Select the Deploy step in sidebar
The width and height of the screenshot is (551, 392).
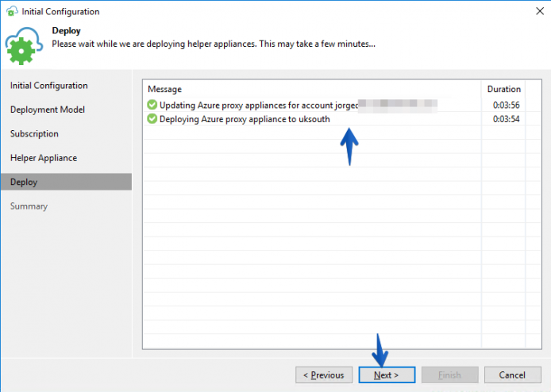[66, 182]
